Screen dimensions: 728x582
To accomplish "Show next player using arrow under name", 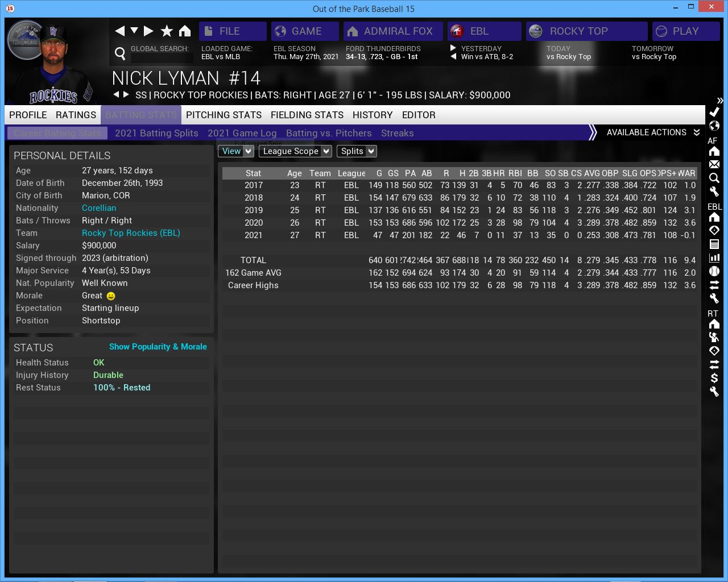I will [x=126, y=94].
